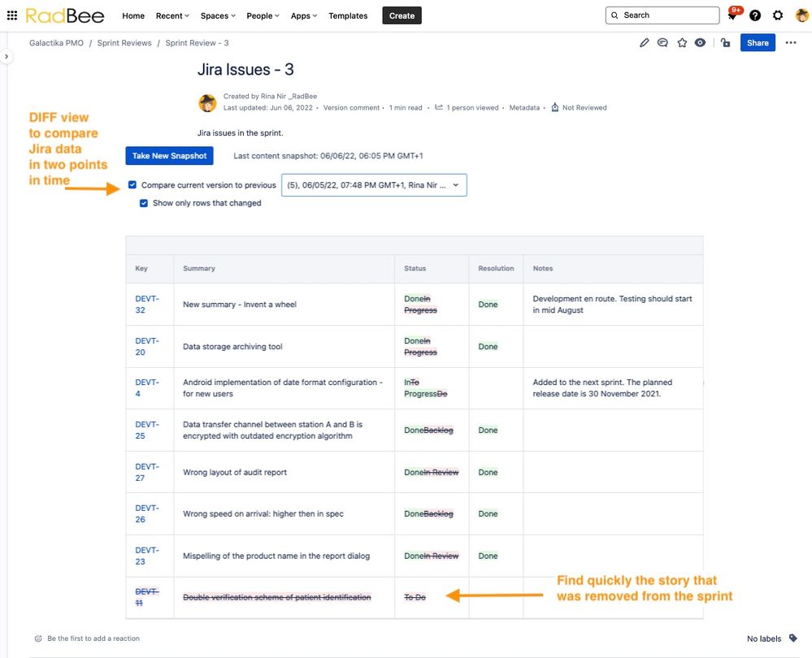Open issue DEVT-4 link

[x=147, y=387]
